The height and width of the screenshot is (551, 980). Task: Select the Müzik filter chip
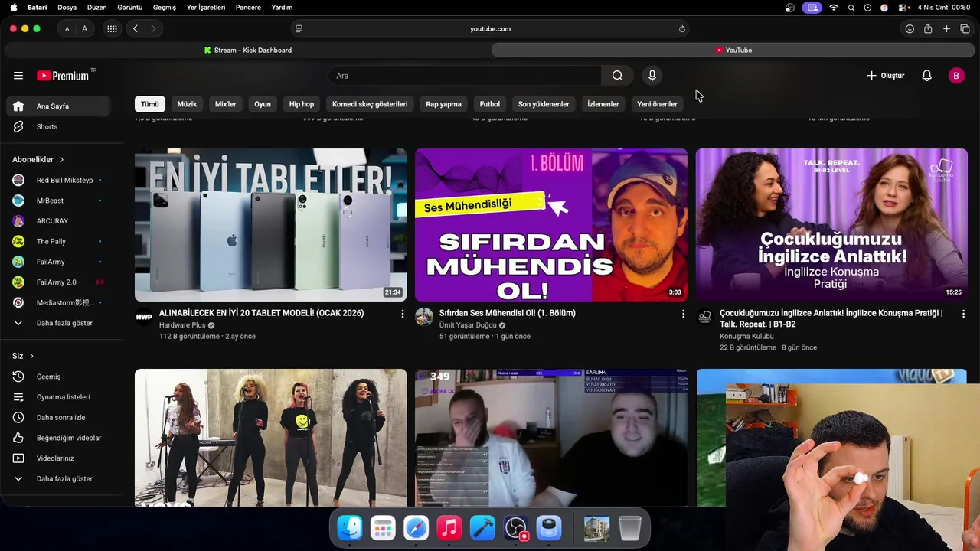[187, 104]
